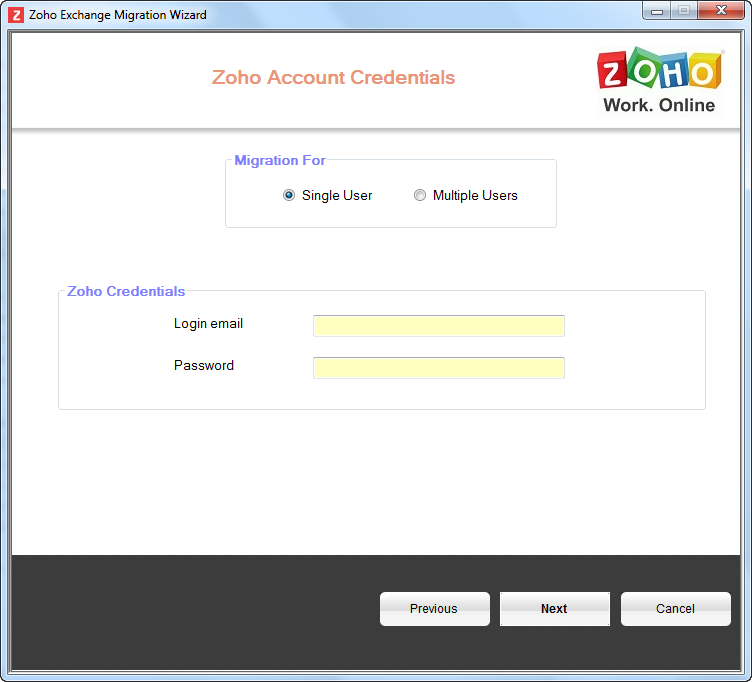Cancel the migration wizard
The image size is (752, 682).
[675, 609]
